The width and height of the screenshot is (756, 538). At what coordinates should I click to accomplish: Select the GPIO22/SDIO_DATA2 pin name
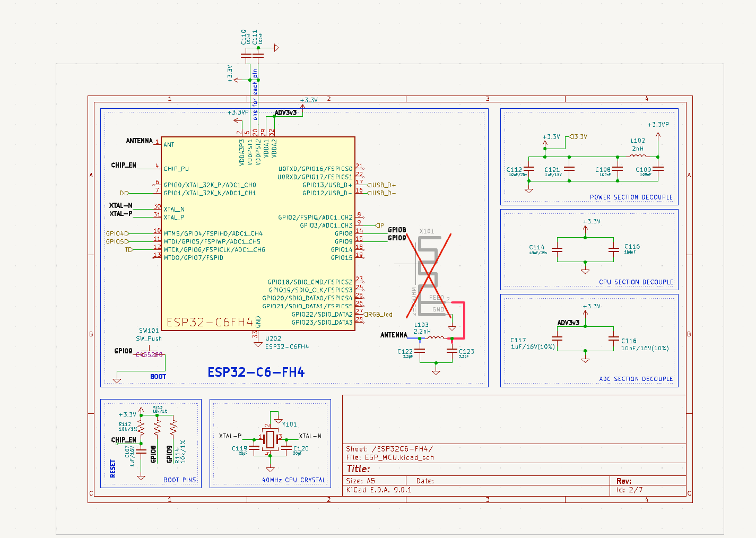(x=322, y=315)
